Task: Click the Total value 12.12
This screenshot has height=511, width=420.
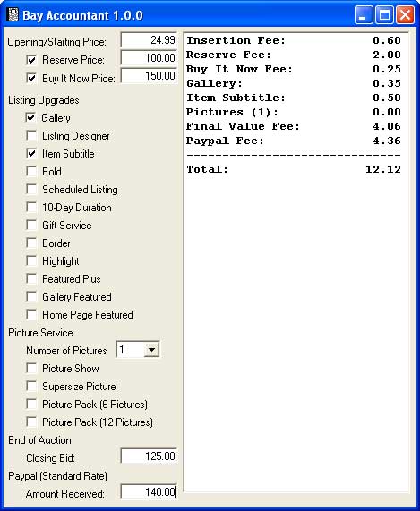Action: pyautogui.click(x=383, y=169)
